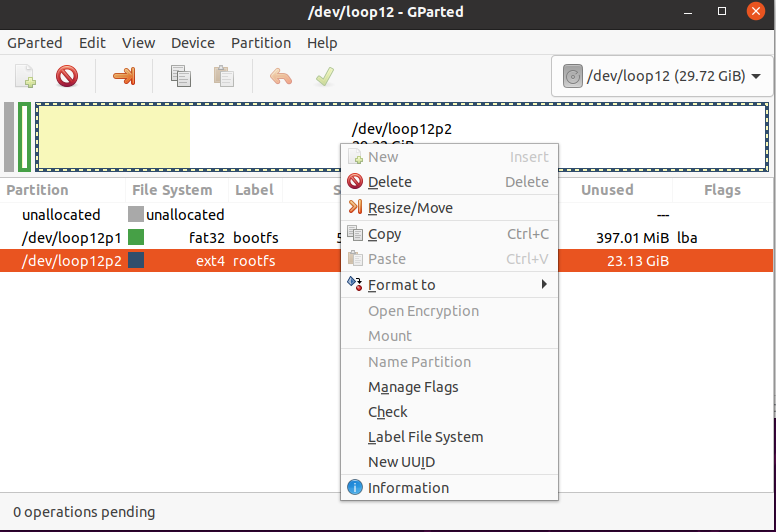
Task: Click the /dev/loop12 - GParted window title
Action: click(386, 12)
